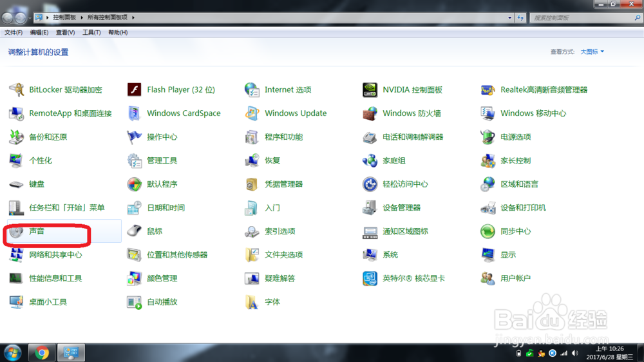The image size is (644, 362).
Task: Expand arrow after 所有控制面板项 breadcrumb
Action: pyautogui.click(x=133, y=17)
